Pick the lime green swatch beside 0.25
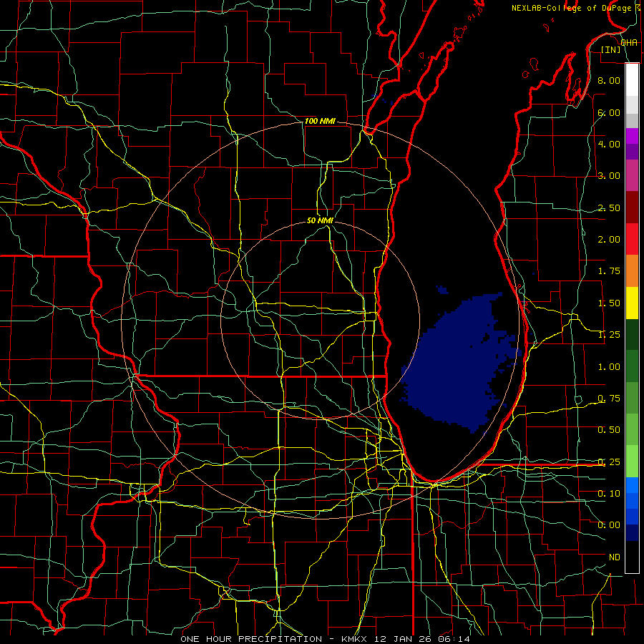 [632, 462]
